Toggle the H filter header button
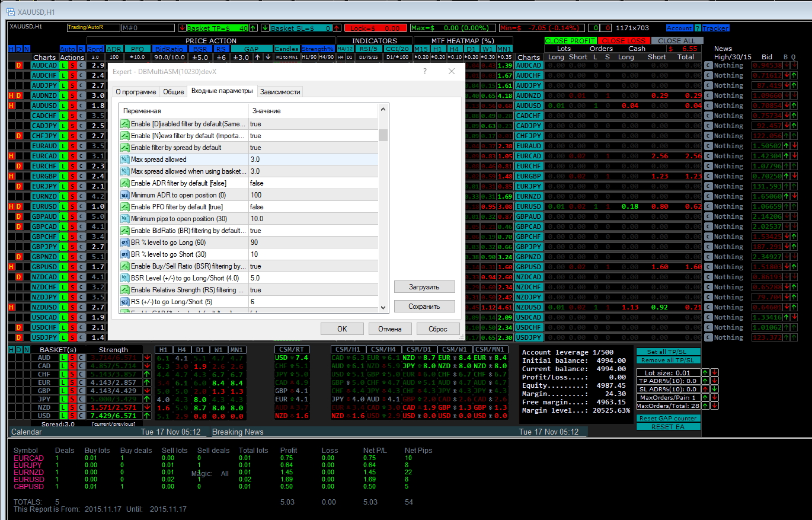The image size is (812, 520). coord(11,49)
